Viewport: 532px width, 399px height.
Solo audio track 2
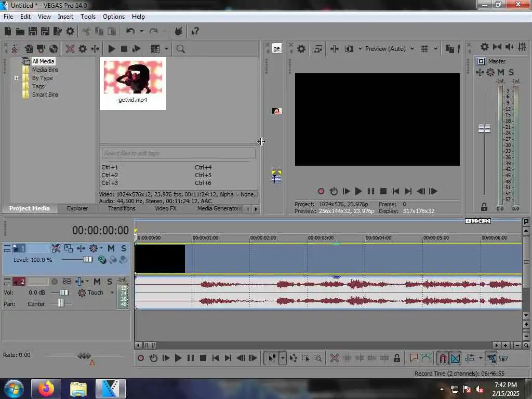tap(109, 281)
